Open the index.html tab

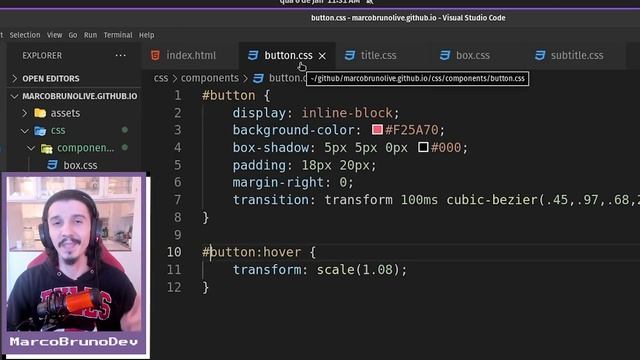(x=183, y=56)
